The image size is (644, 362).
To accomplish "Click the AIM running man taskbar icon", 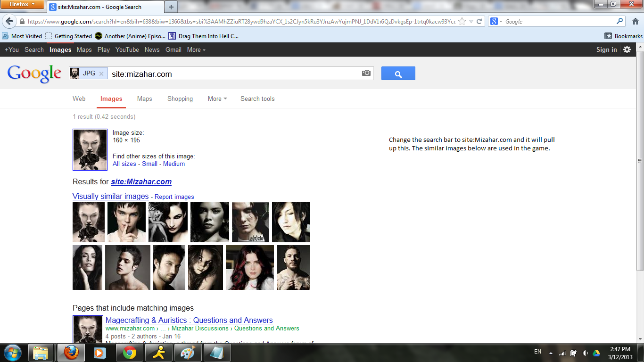I will pos(159,353).
